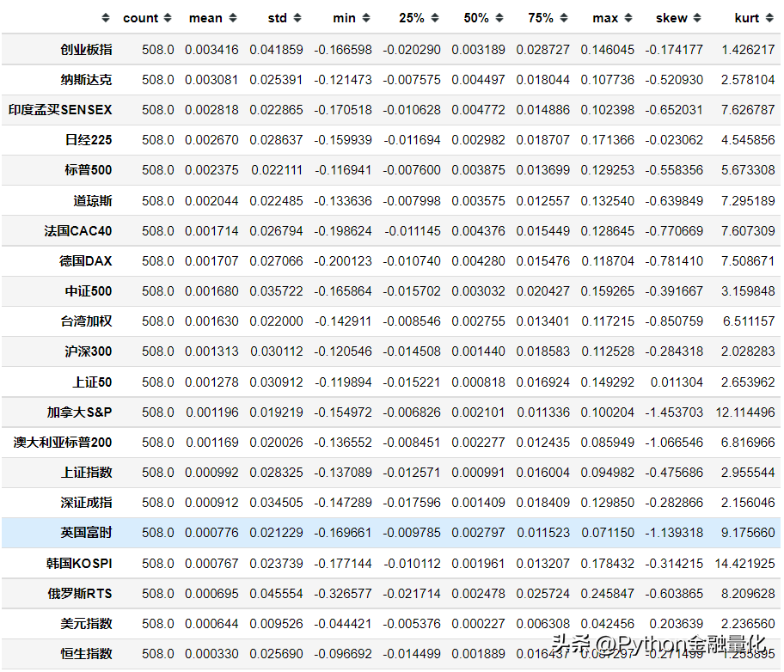Select kurt value 14.421925 for 韩国KOSPI
784x672 pixels.
[745, 564]
